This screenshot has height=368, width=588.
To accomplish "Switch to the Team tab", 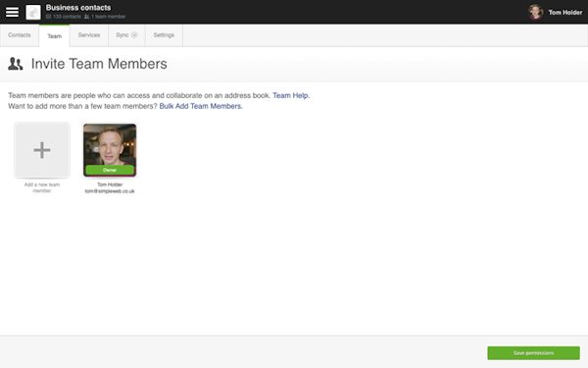I will pyautogui.click(x=54, y=36).
